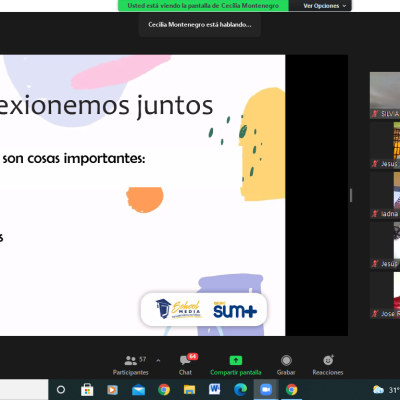Open the Reacciones menu
Screen dimensions: 400x400
tap(328, 365)
